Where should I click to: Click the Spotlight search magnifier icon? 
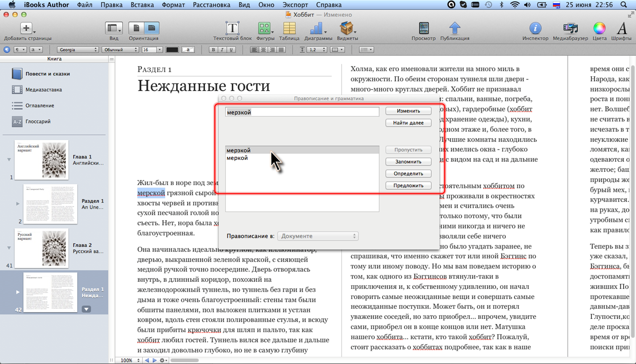click(624, 5)
